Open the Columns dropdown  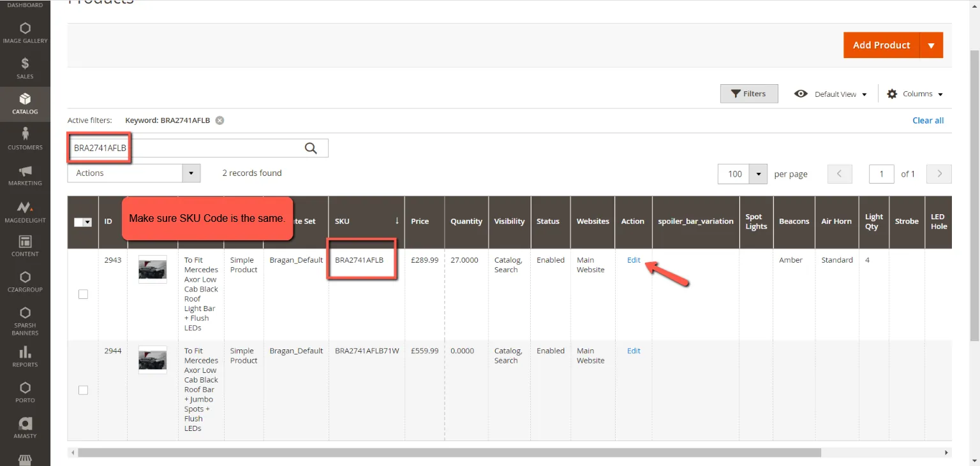point(915,94)
